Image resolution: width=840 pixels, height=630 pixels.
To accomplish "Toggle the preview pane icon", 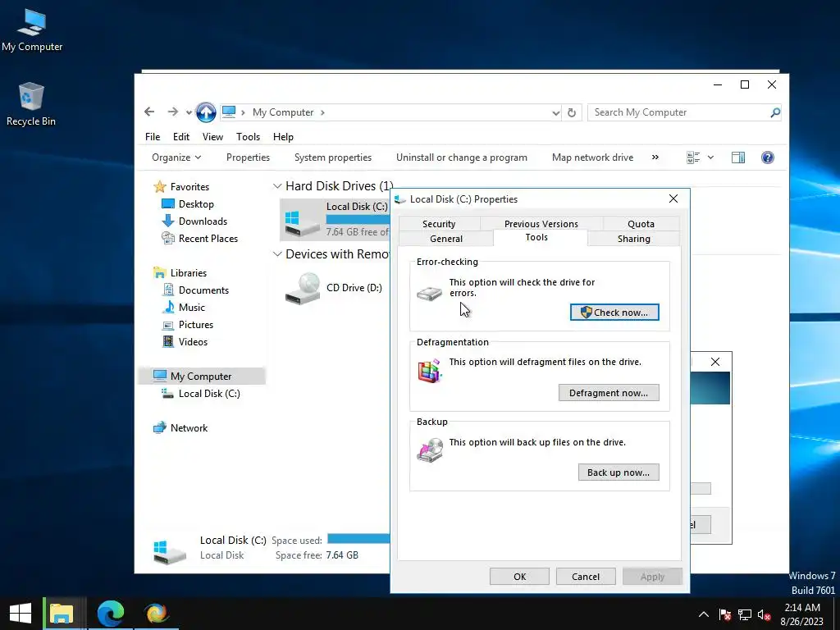I will click(x=738, y=157).
